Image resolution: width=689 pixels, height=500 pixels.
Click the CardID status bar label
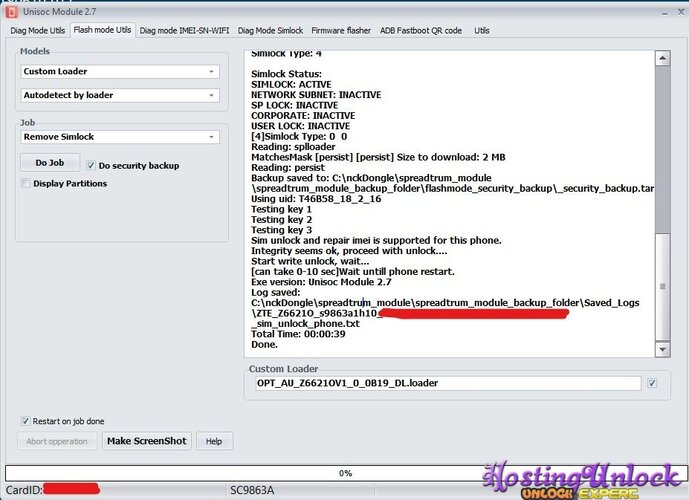24,490
